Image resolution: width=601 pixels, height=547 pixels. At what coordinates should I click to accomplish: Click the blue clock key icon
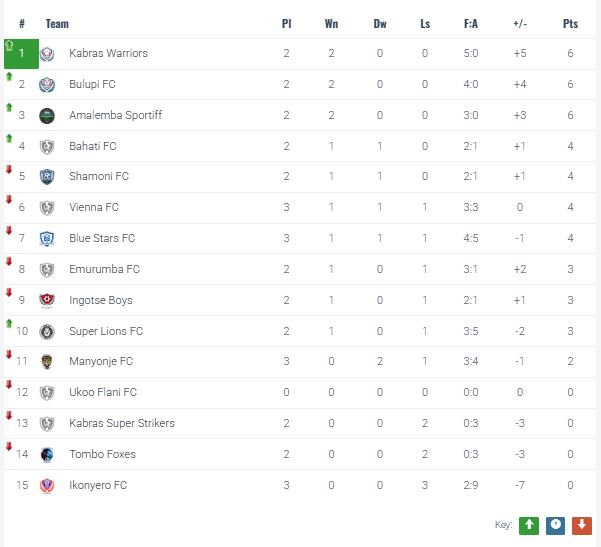(555, 525)
